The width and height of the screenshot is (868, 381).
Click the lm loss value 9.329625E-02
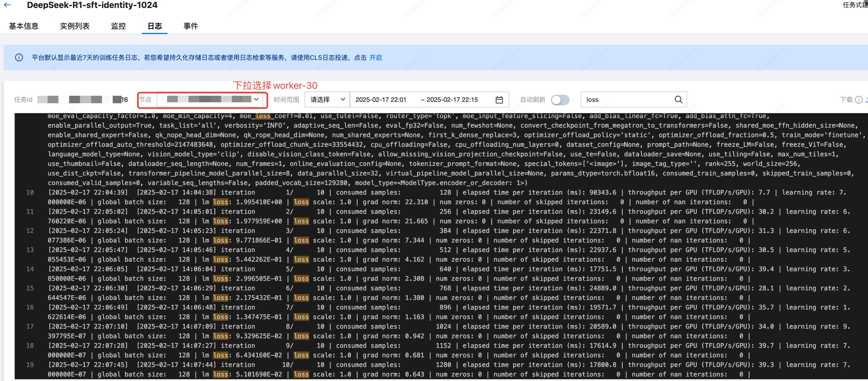[259, 336]
